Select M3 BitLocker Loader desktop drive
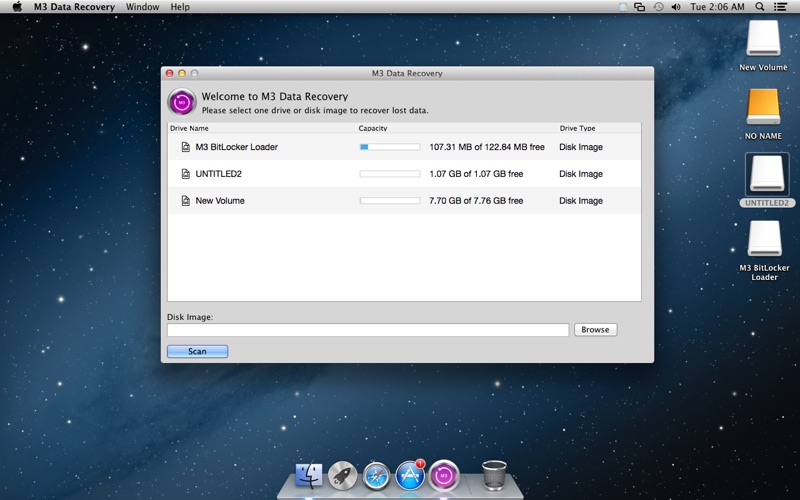This screenshot has width=800, height=500. [764, 238]
